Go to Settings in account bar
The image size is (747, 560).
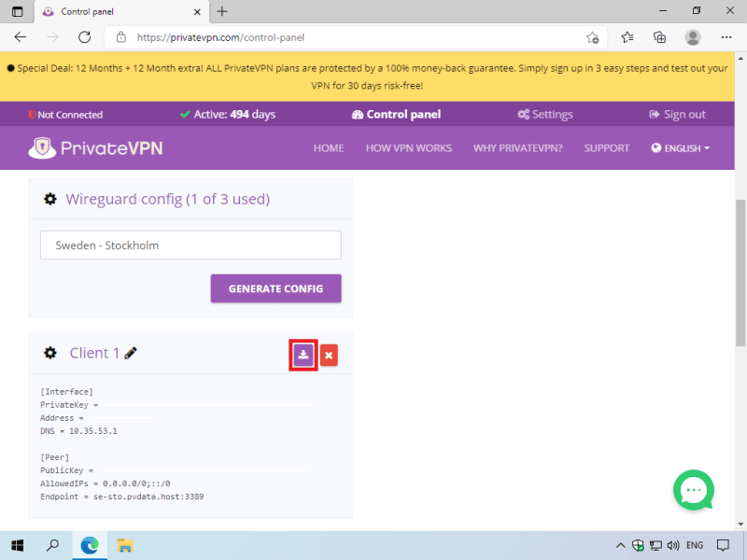coord(545,115)
